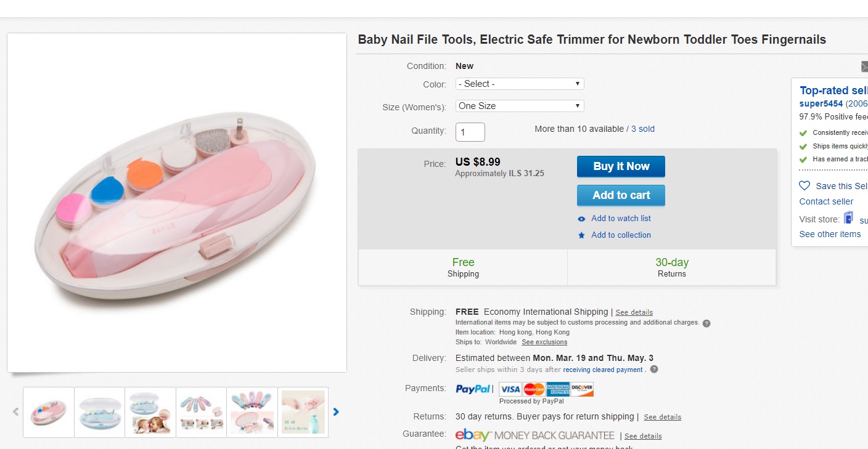Show next thumbnails with right arrow
This screenshot has height=449, width=868.
[x=336, y=412]
